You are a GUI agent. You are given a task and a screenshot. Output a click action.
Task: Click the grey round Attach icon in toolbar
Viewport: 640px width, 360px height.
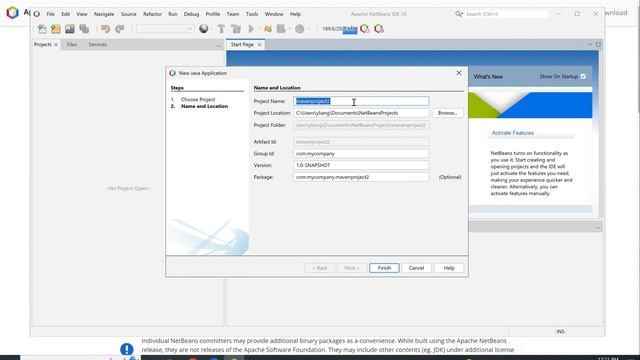[x=300, y=29]
